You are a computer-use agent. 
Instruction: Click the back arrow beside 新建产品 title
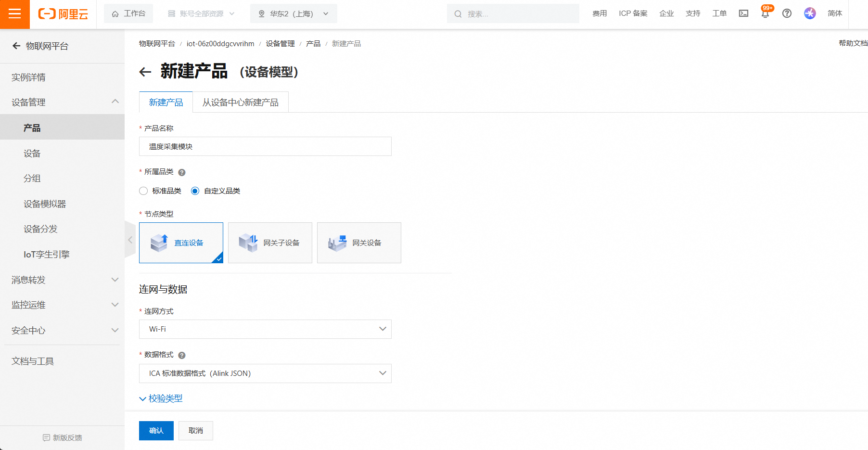click(x=145, y=72)
